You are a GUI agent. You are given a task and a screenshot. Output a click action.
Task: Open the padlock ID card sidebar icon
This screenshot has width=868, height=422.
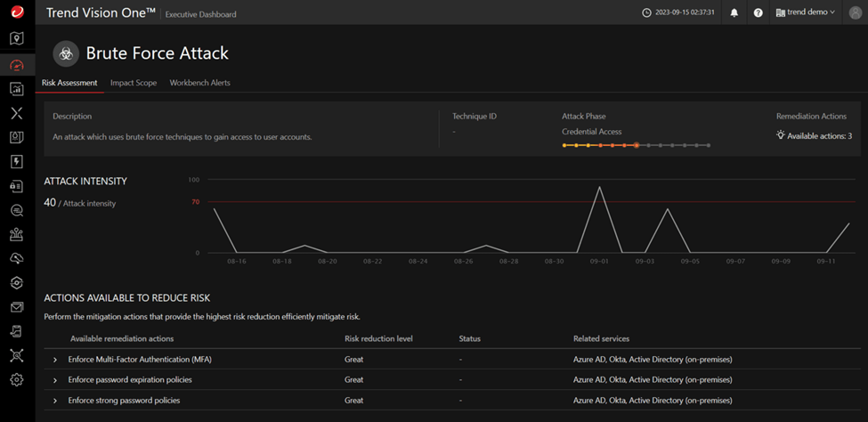point(17,186)
